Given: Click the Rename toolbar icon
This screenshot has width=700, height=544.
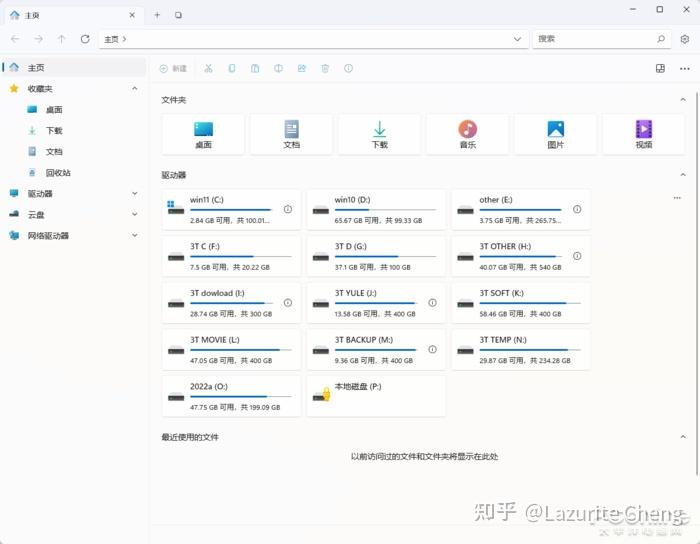Looking at the screenshot, I should (278, 68).
